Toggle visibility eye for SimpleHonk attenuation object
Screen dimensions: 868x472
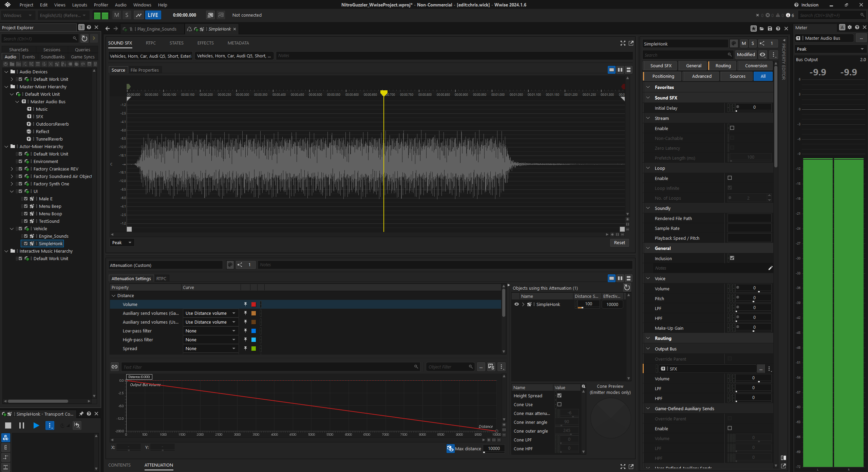pos(516,304)
